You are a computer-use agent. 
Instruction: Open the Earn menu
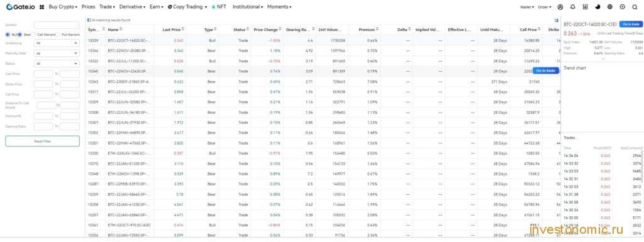pyautogui.click(x=157, y=7)
